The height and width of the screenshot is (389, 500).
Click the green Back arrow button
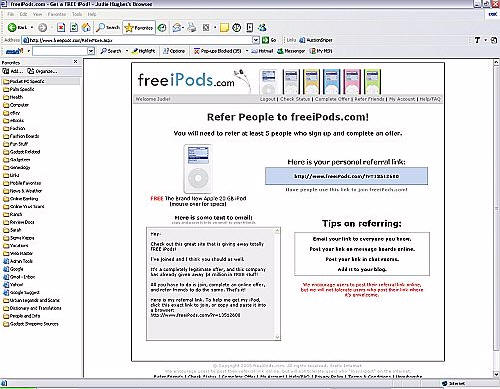click(x=17, y=27)
